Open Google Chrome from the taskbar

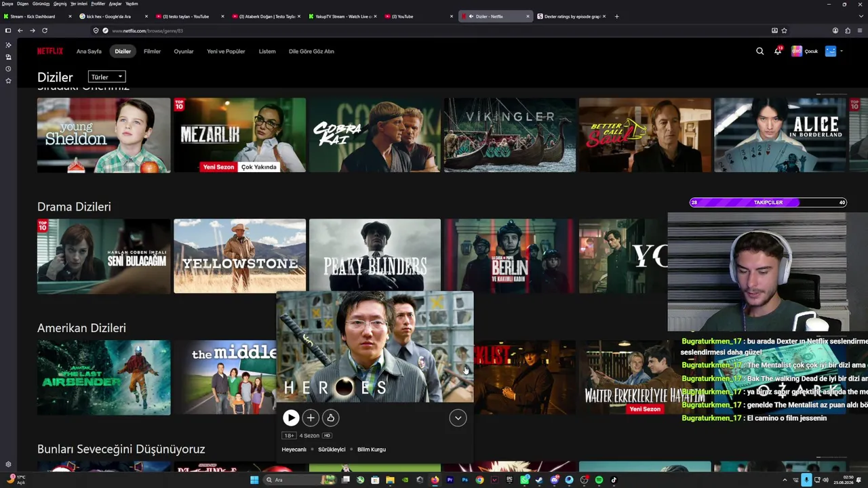[479, 480]
